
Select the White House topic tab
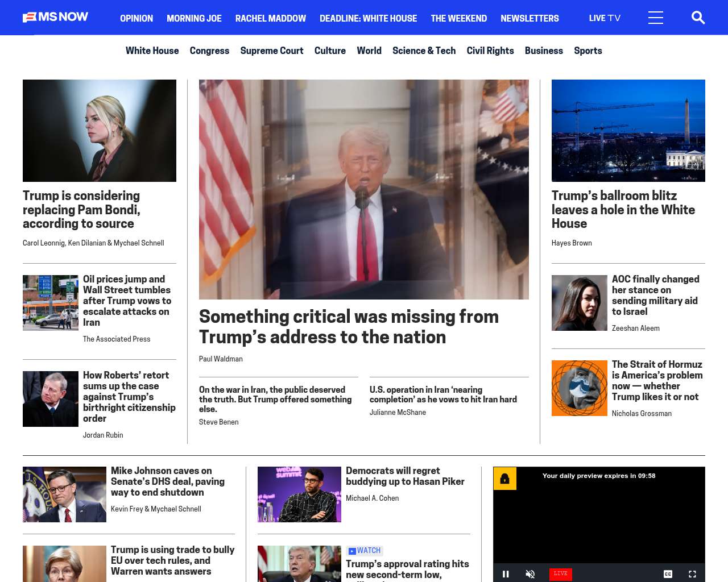(x=152, y=51)
